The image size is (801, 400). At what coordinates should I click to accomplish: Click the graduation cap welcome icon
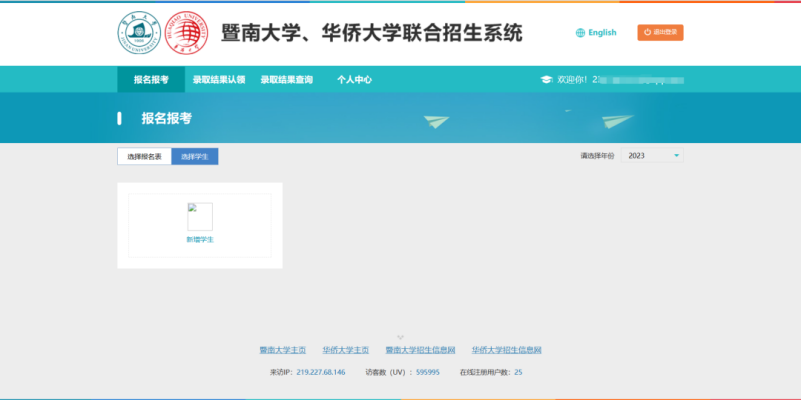[x=547, y=80]
